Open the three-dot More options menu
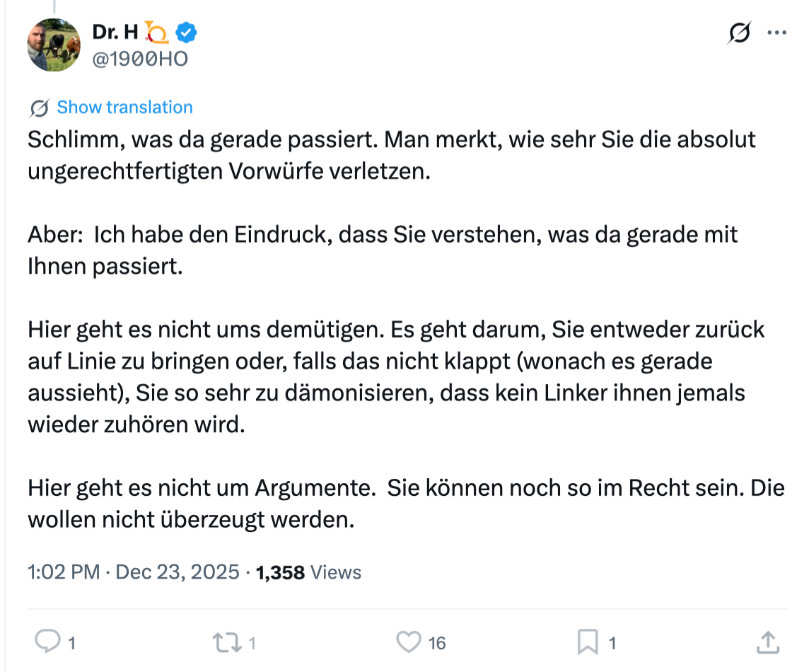809x672 pixels. point(776,33)
